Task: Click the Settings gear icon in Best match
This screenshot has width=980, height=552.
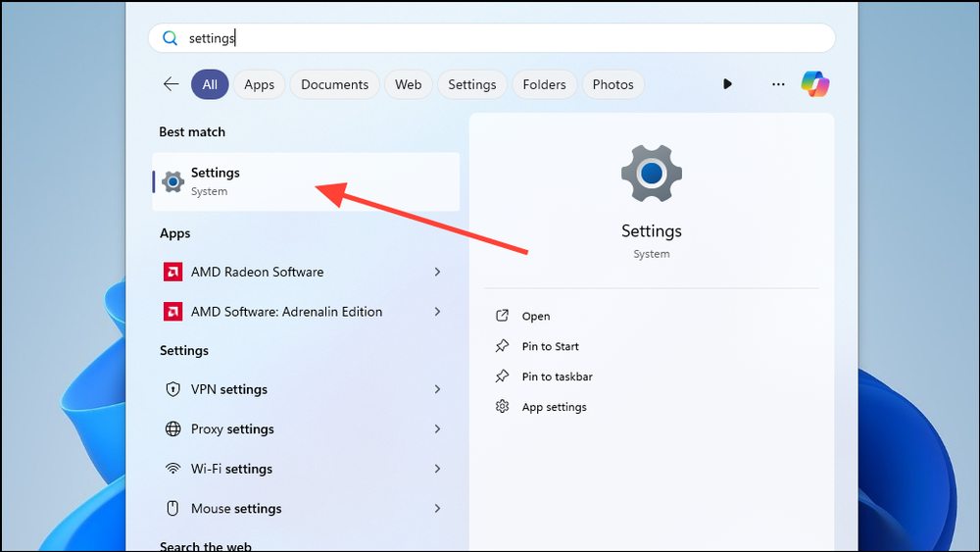Action: coord(173,182)
